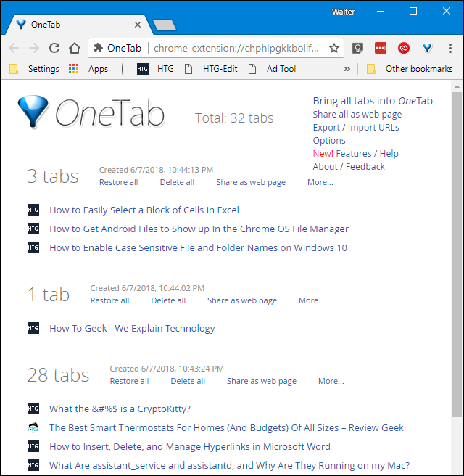Click the '3 tabs' group heading
This screenshot has width=464, height=476.
[x=53, y=176]
